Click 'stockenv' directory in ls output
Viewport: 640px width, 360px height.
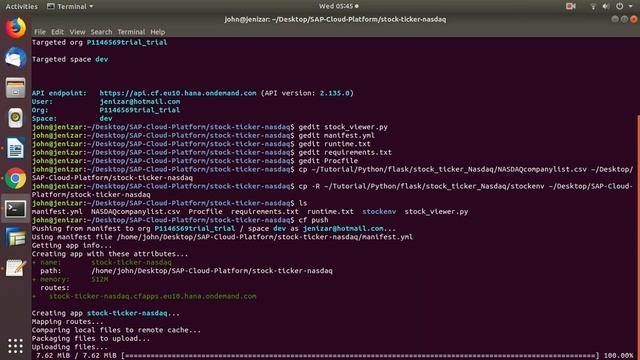tap(379, 211)
